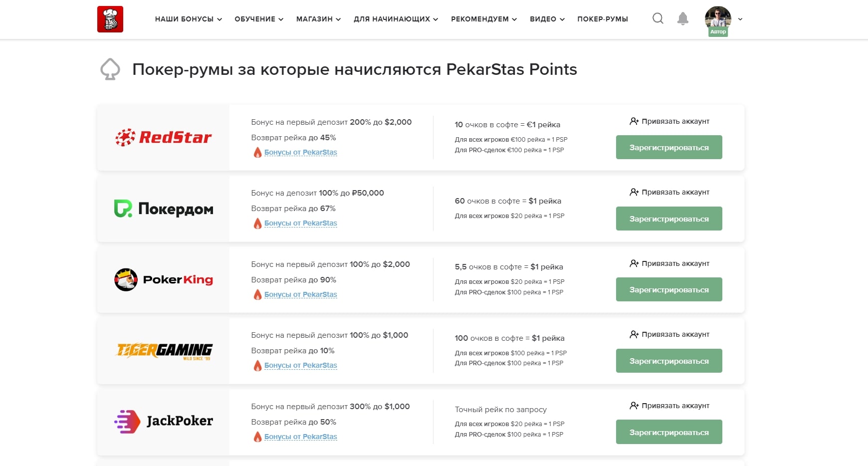Click the Автор badge under avatar

click(x=718, y=32)
